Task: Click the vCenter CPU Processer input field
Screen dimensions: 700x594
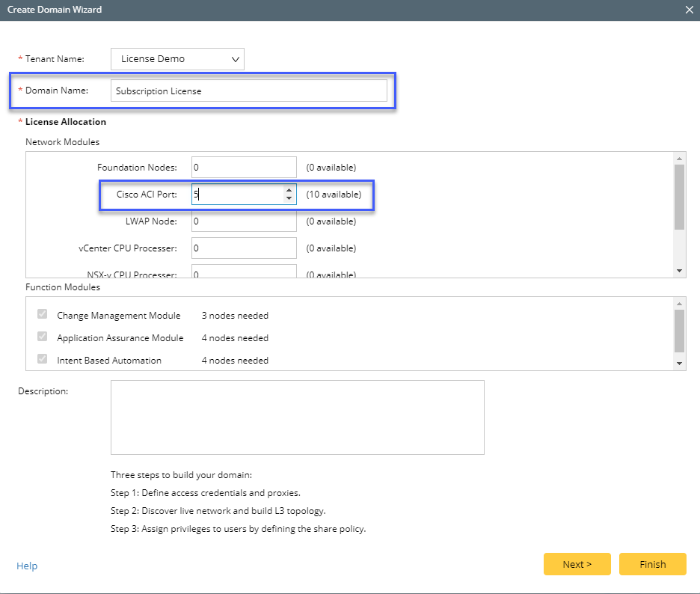Action: (244, 248)
